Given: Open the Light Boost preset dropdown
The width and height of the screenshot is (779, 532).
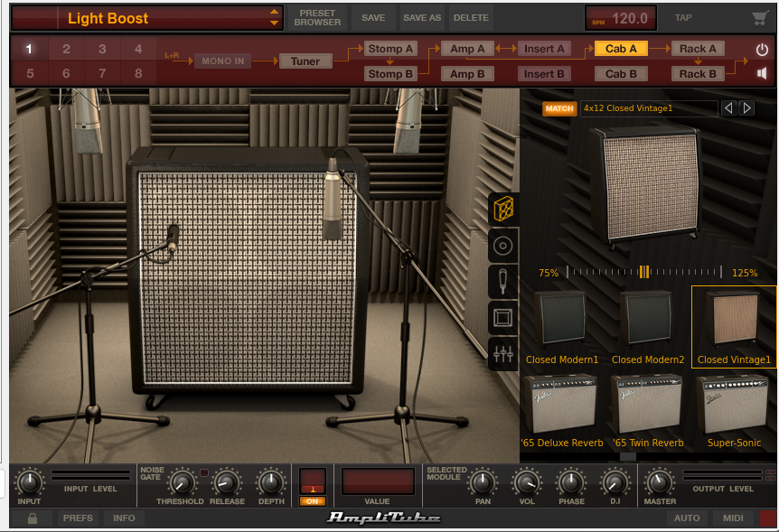Looking at the screenshot, I should click(146, 18).
